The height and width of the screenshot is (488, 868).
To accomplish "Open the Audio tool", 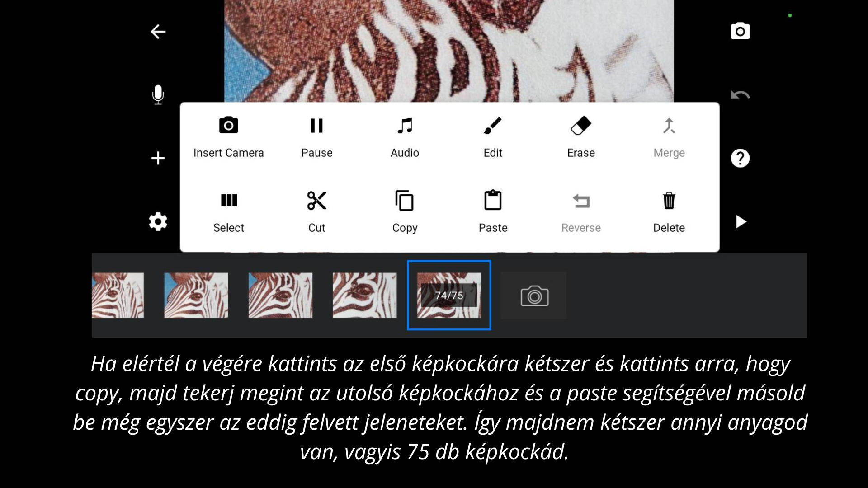I will click(404, 137).
